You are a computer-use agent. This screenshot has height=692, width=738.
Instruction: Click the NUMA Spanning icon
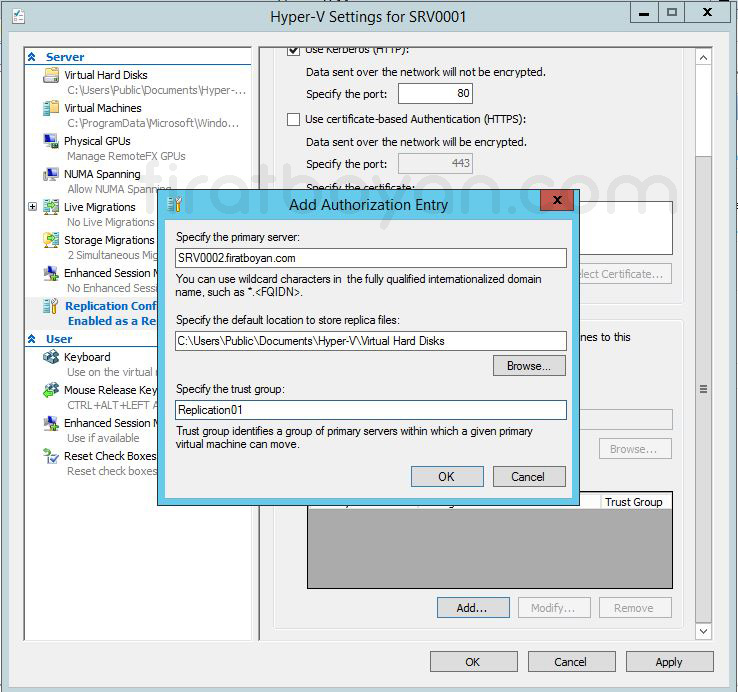(51, 174)
